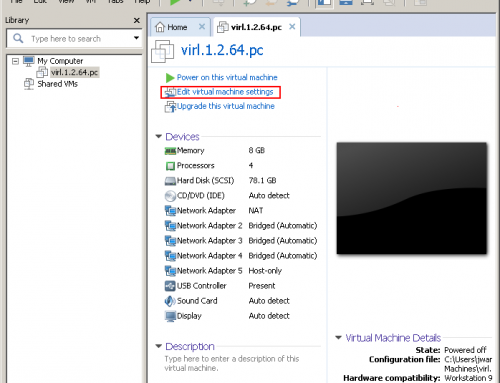This screenshot has width=500, height=383.
Task: Click the Edit settings icon
Action: [170, 92]
